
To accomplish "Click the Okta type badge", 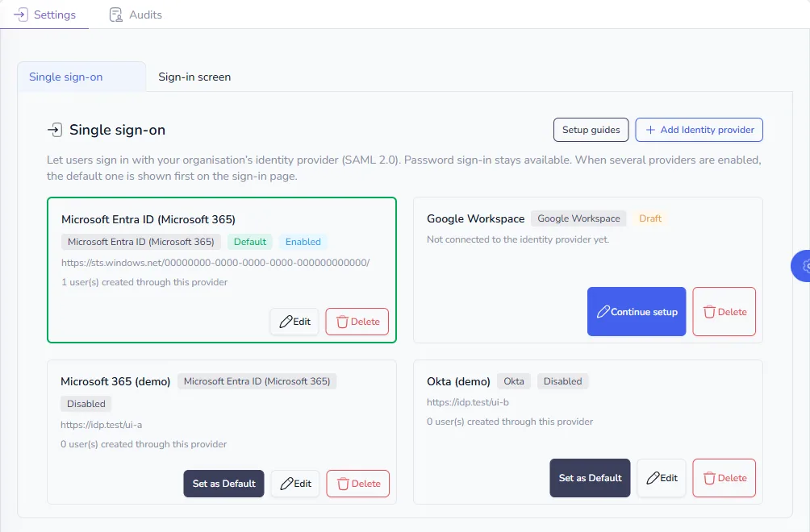I will 513,381.
